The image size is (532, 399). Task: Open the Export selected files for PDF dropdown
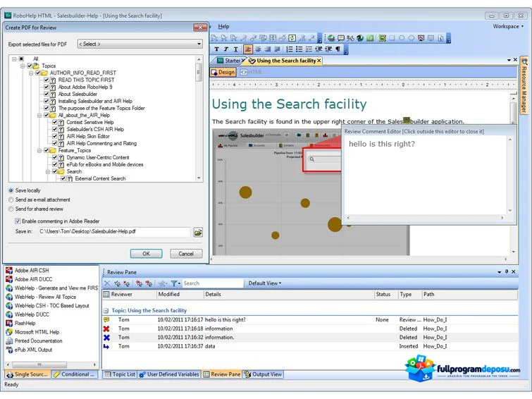pyautogui.click(x=140, y=44)
